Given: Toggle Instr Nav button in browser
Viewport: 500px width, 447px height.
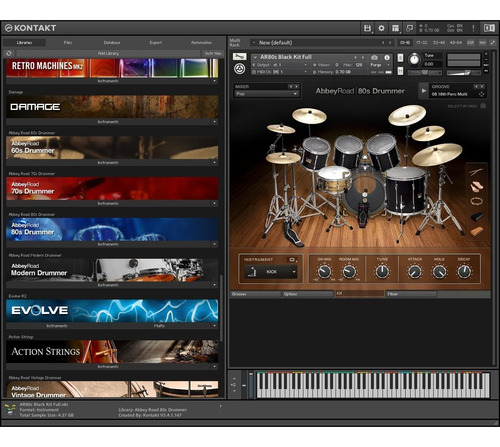Looking at the screenshot, I should pos(213,53).
